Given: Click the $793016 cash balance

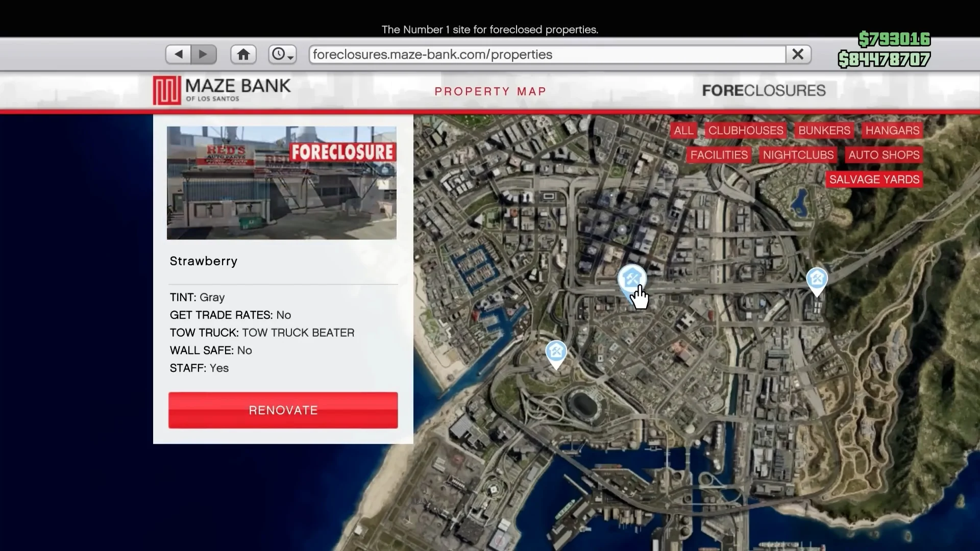Looking at the screenshot, I should [894, 39].
